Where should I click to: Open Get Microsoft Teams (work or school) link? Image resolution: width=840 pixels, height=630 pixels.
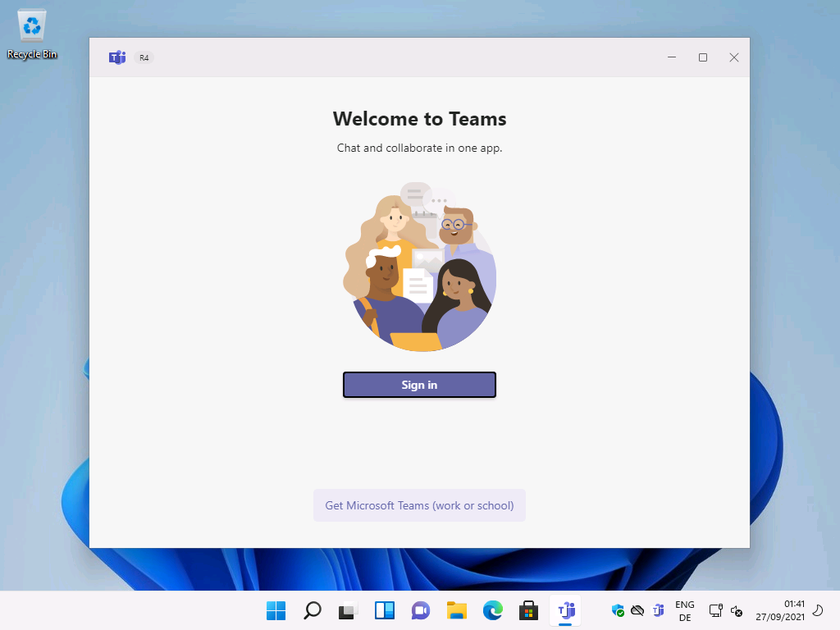pos(419,505)
